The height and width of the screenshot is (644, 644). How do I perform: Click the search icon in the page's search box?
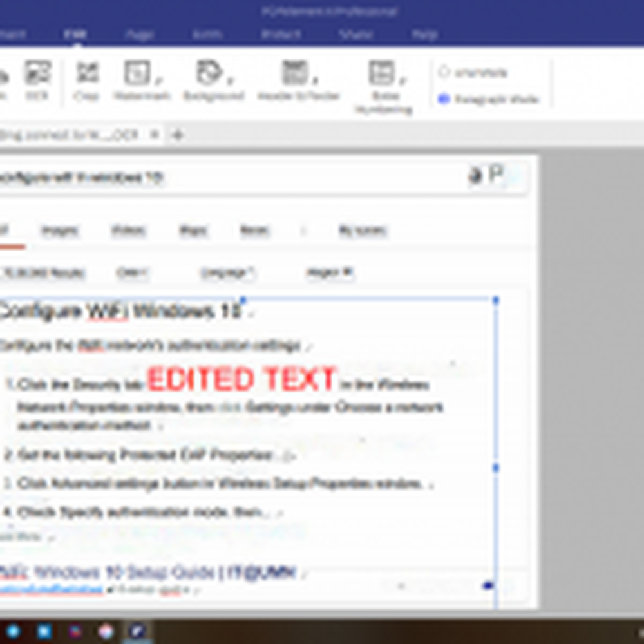coord(496,175)
